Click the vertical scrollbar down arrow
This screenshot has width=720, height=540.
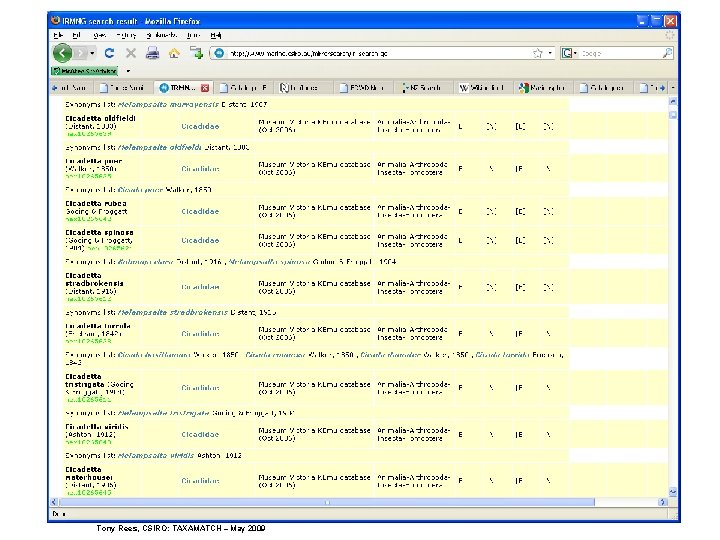pos(673,492)
